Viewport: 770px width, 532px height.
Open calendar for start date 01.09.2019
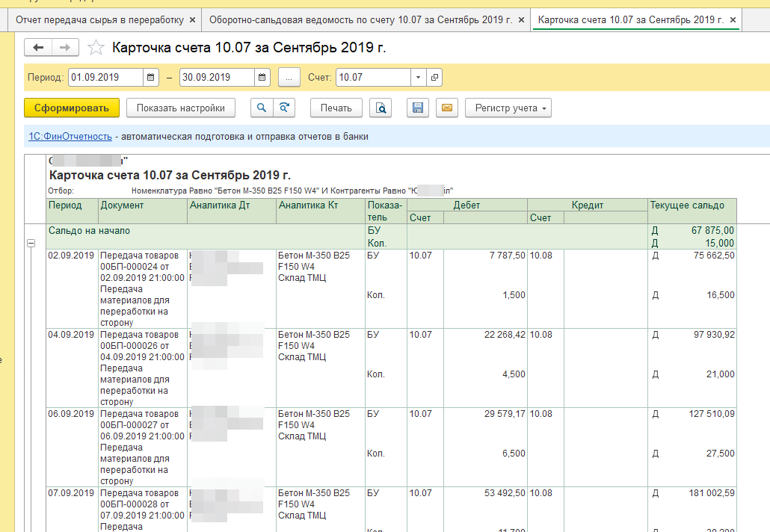(150, 77)
